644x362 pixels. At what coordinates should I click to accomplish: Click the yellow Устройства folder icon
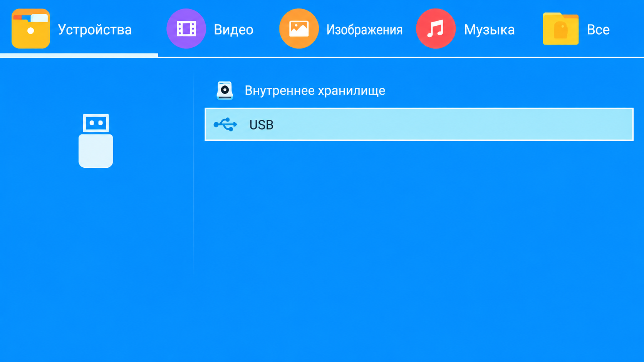pos(31,28)
